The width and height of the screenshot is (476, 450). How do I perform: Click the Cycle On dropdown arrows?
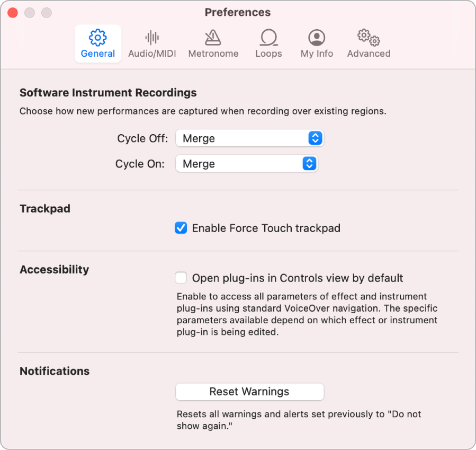point(309,164)
